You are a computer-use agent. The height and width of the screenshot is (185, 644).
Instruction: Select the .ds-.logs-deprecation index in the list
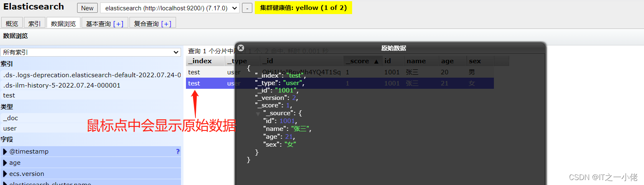pos(91,75)
